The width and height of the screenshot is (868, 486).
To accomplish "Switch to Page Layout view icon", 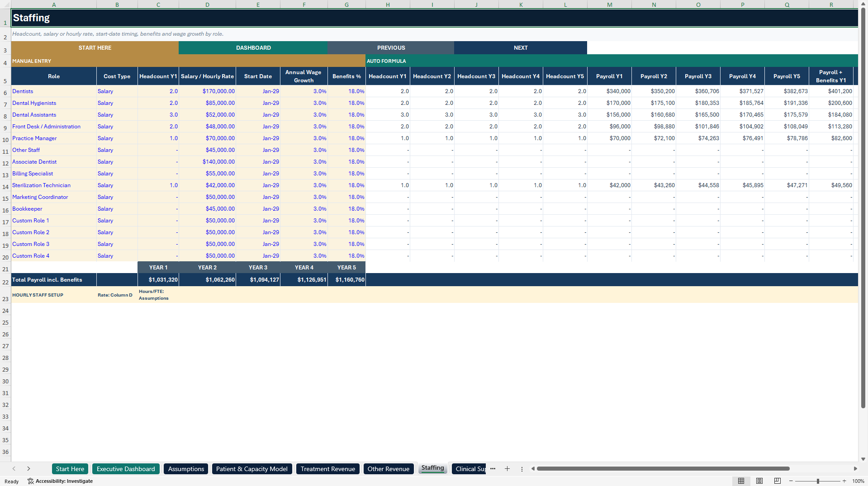I will [759, 481].
